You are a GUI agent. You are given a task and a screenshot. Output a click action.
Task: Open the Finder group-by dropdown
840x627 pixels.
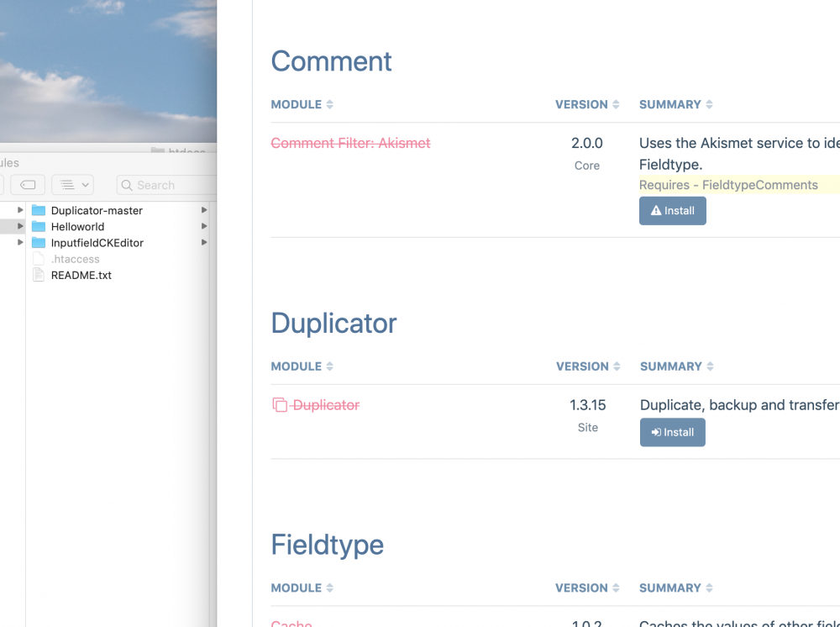tap(72, 185)
